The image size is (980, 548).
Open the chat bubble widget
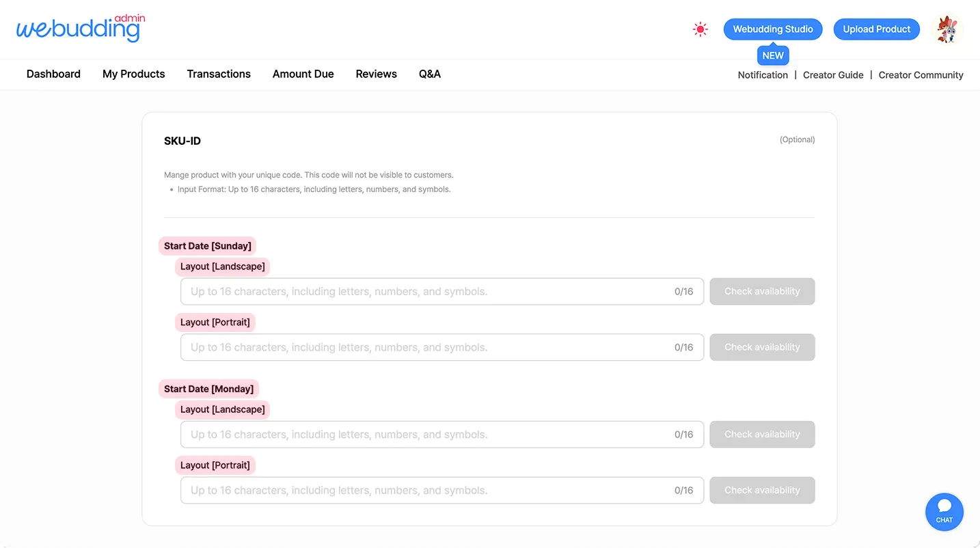(944, 512)
